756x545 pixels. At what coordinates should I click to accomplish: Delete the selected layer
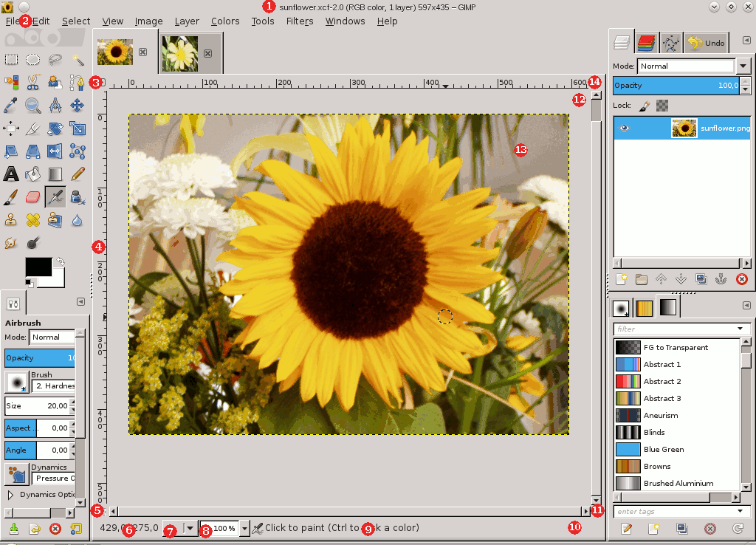[741, 278]
